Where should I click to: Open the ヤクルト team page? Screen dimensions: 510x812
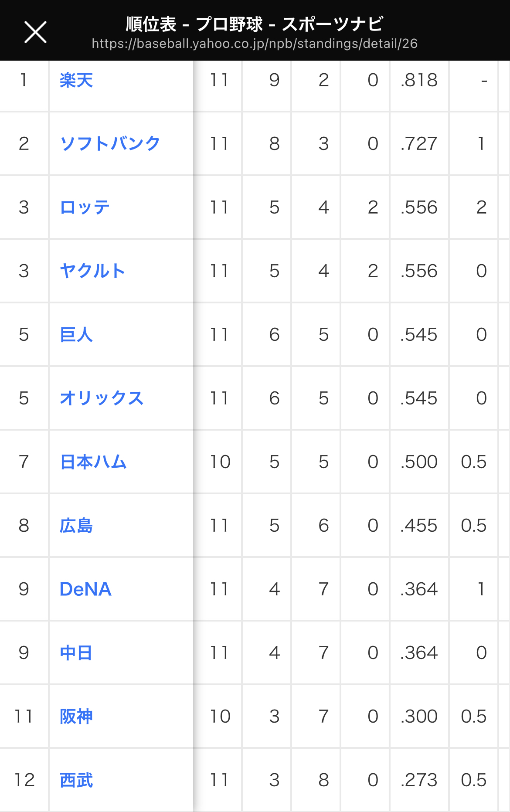pos(92,271)
